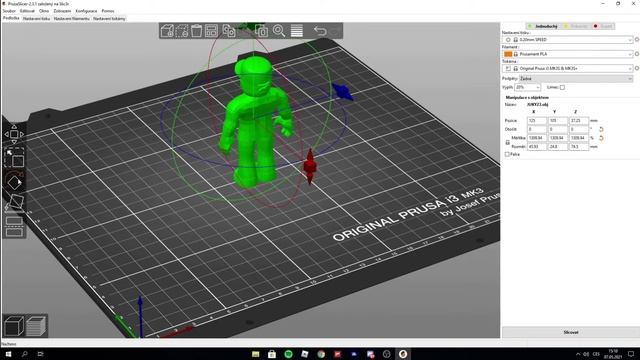Screen dimensions: 640x360
Task: Click the Delete selected object icon
Action: pyautogui.click(x=182, y=31)
